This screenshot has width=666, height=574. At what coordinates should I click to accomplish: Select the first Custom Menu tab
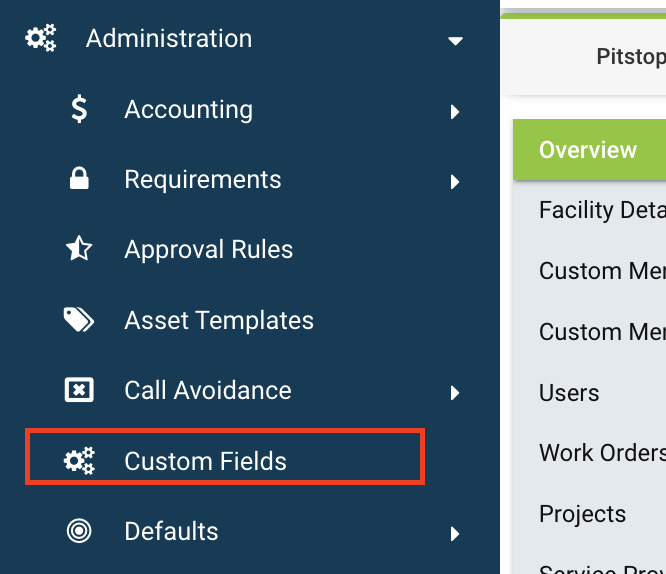pos(602,271)
